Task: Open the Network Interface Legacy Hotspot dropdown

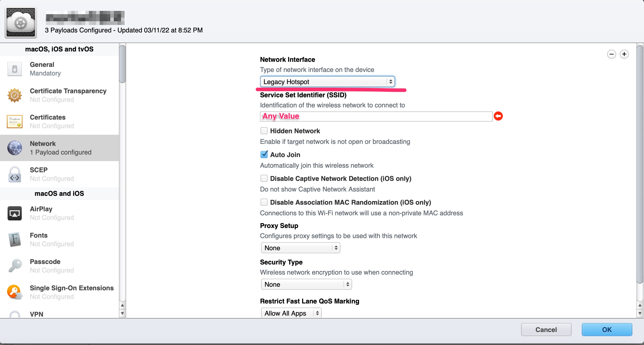Action: click(x=327, y=82)
